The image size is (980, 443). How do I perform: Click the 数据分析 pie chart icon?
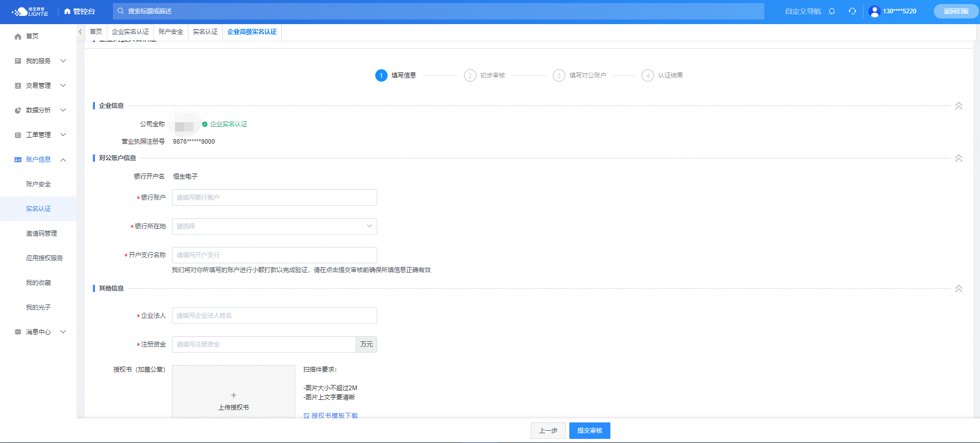tap(18, 110)
